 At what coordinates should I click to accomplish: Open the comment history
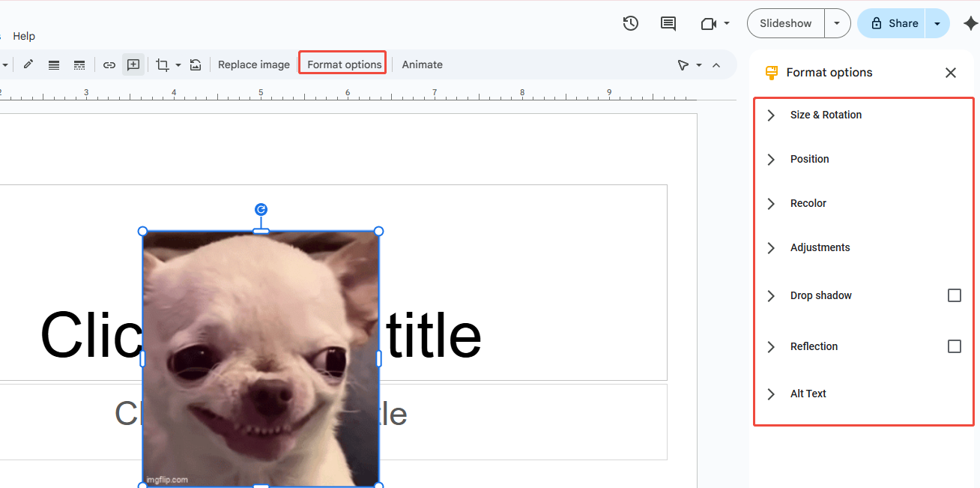[668, 23]
